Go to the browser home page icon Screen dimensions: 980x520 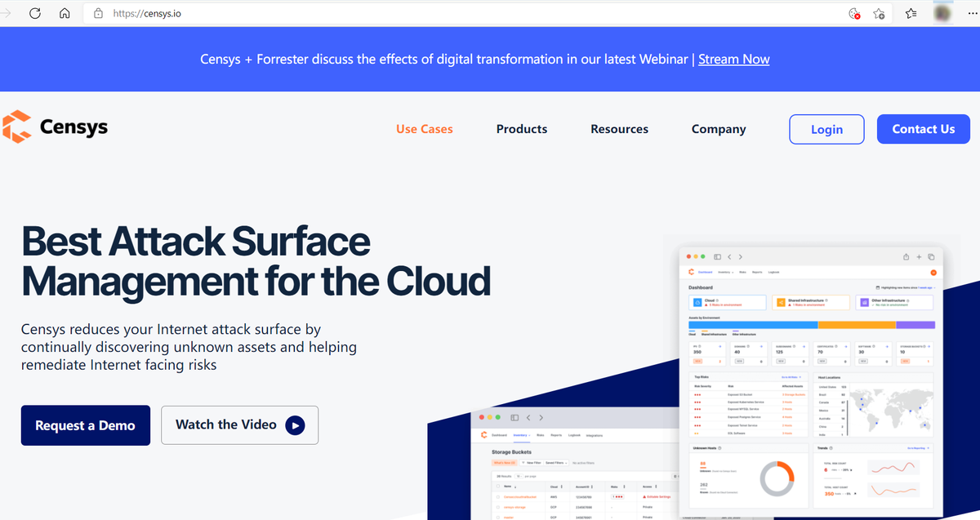tap(65, 13)
